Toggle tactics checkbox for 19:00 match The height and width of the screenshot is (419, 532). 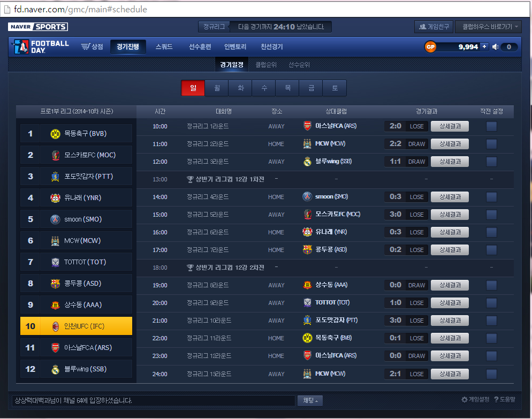491,285
